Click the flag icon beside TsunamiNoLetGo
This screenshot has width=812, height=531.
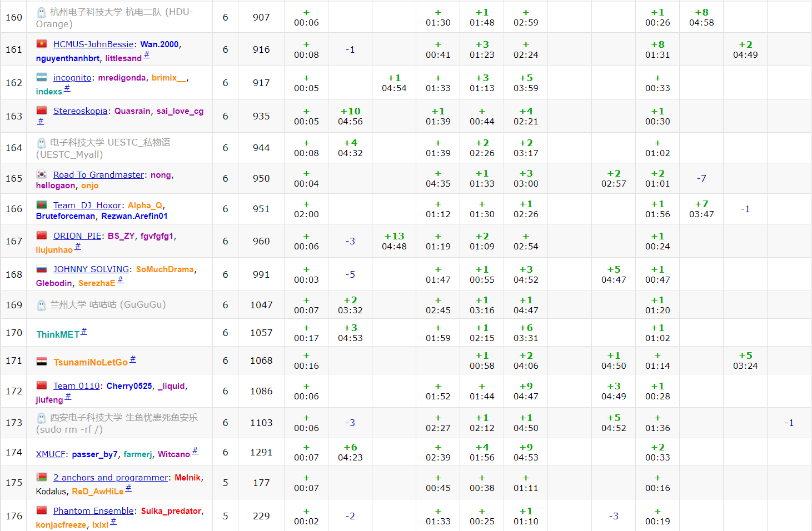[42, 362]
